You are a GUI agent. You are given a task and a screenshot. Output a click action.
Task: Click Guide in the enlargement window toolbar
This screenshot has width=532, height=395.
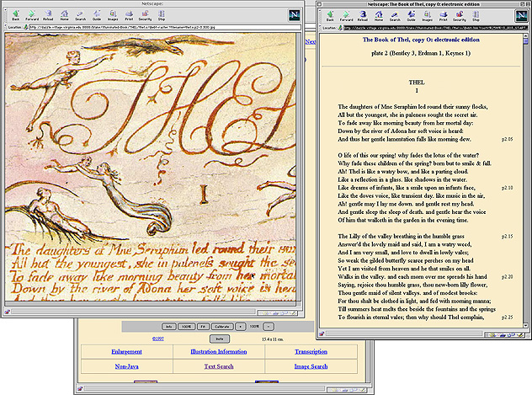click(97, 15)
